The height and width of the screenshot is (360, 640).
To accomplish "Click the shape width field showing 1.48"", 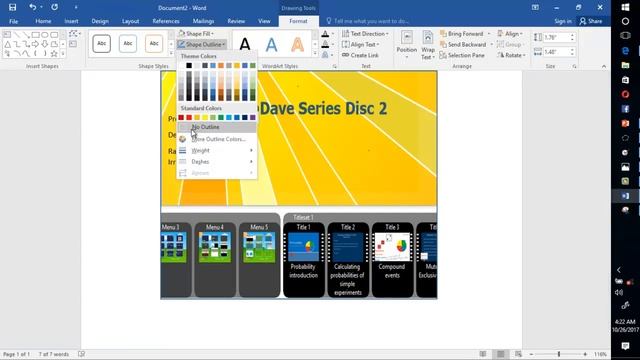I will 556,52.
